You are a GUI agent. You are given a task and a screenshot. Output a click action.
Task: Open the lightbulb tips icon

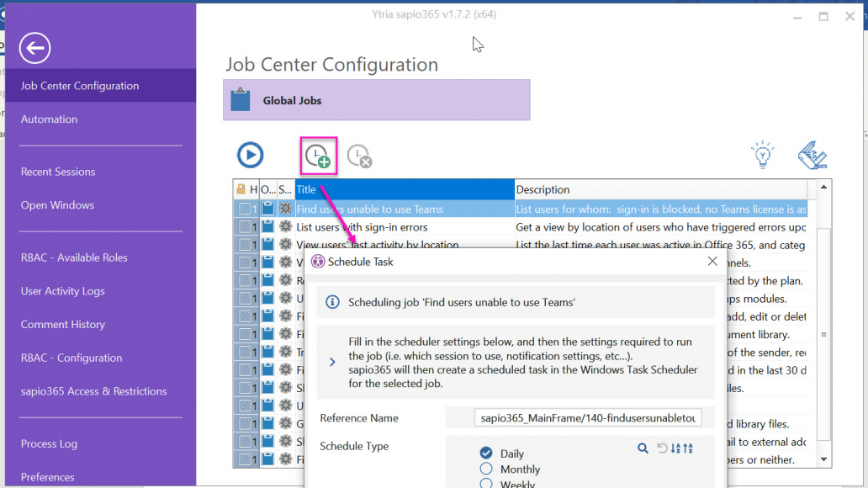[762, 155]
